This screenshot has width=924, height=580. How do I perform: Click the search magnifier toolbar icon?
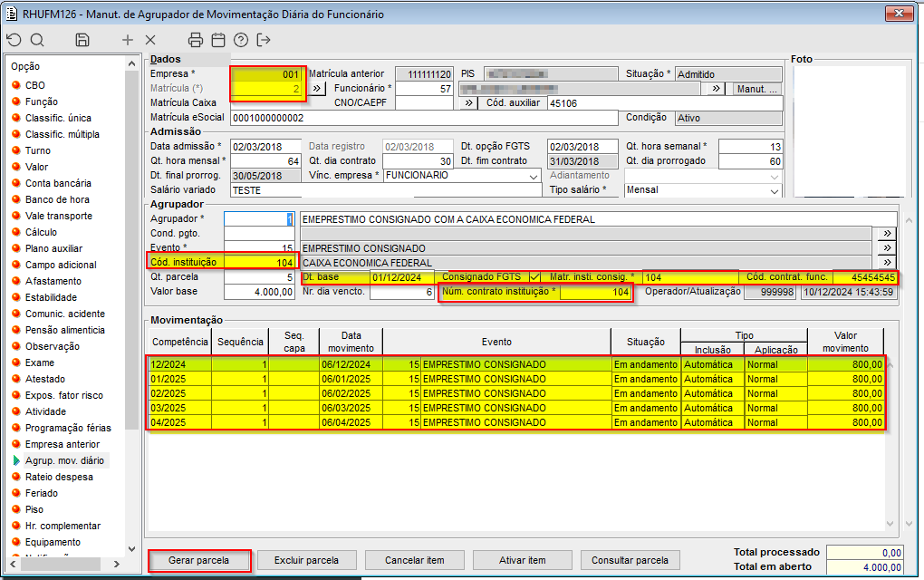(37, 40)
